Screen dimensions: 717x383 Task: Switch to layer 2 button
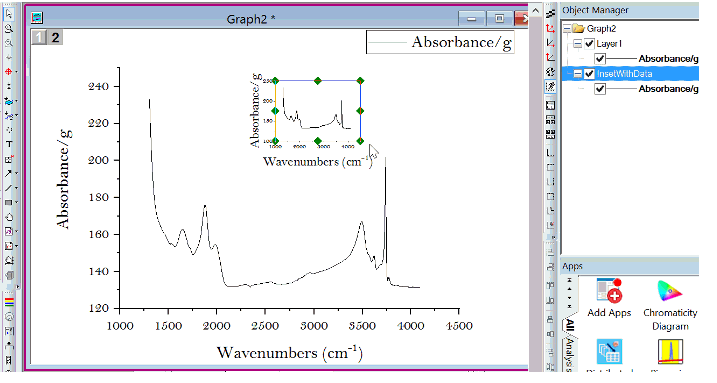click(x=55, y=37)
